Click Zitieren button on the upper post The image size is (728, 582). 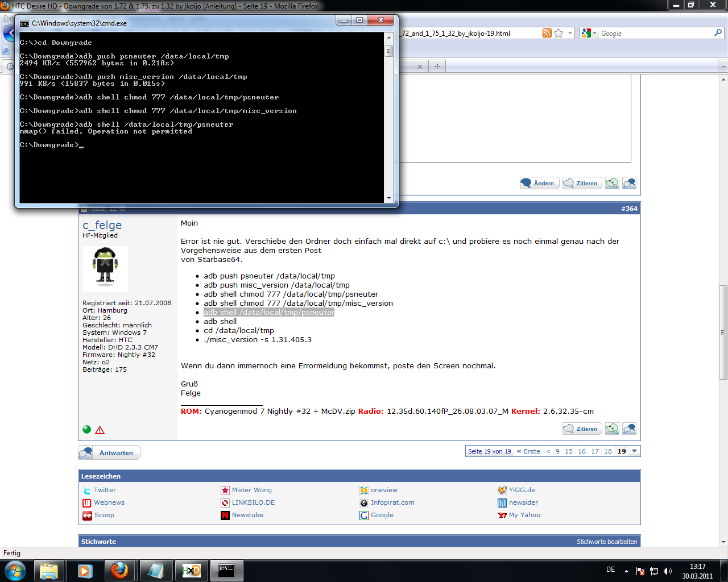[582, 183]
